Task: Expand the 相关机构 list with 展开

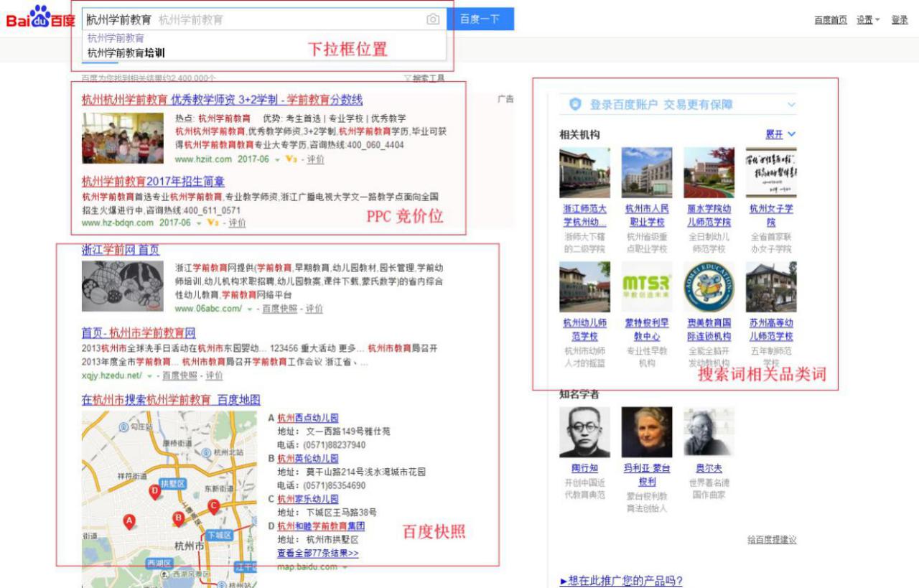Action: click(780, 134)
